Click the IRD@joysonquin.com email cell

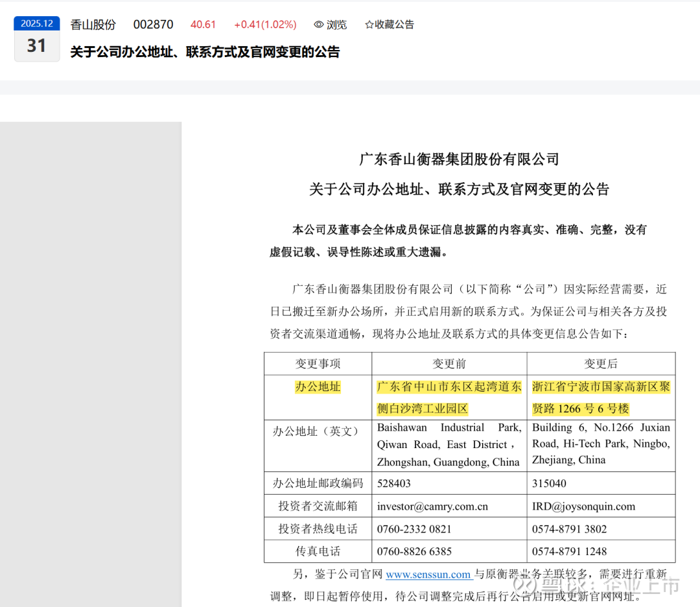point(583,506)
